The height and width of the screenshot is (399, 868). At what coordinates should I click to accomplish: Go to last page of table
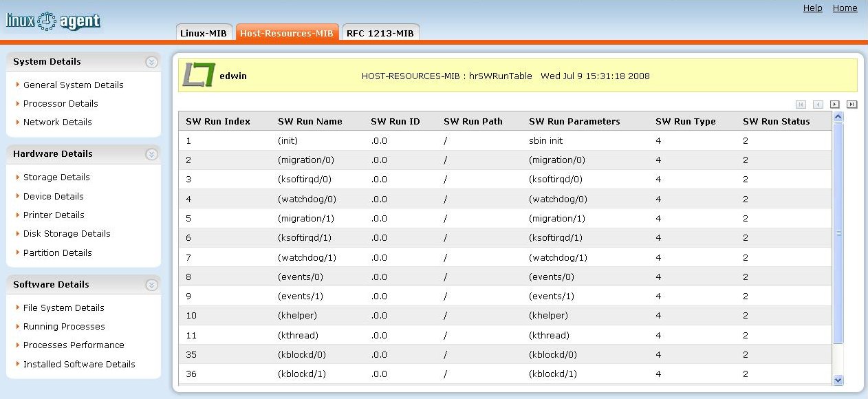coord(851,105)
